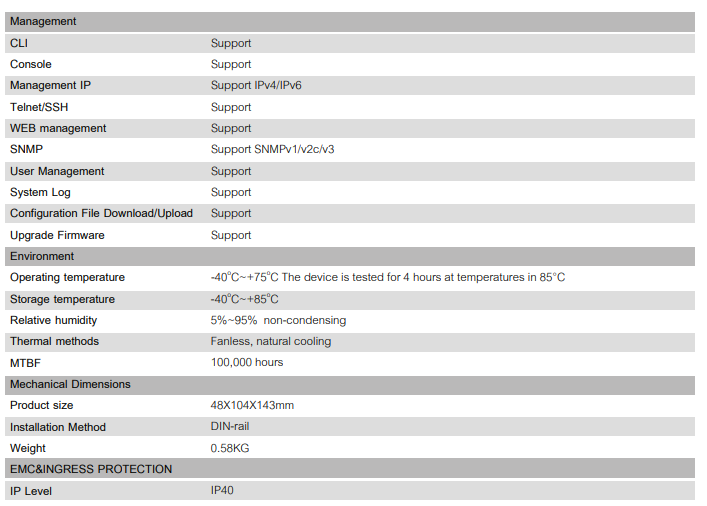Select the Support IPv4/IPv6 value
The width and height of the screenshot is (707, 506).
pyautogui.click(x=256, y=86)
